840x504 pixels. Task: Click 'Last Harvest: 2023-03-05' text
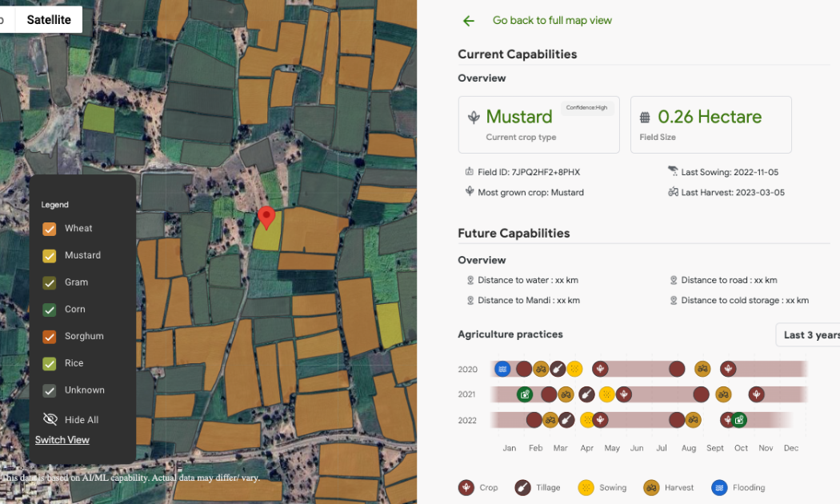pos(733,192)
